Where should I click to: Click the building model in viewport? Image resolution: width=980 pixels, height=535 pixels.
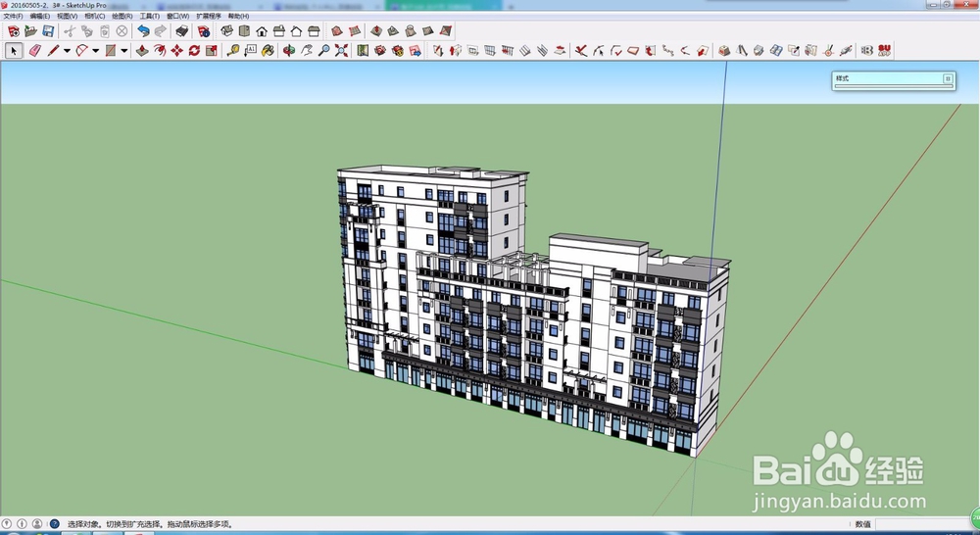(x=531, y=313)
